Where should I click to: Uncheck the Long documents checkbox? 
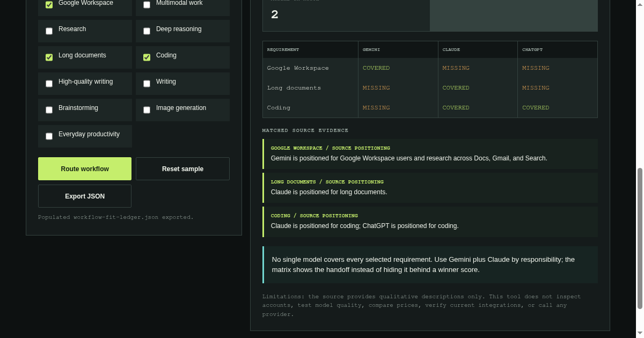[x=49, y=57]
